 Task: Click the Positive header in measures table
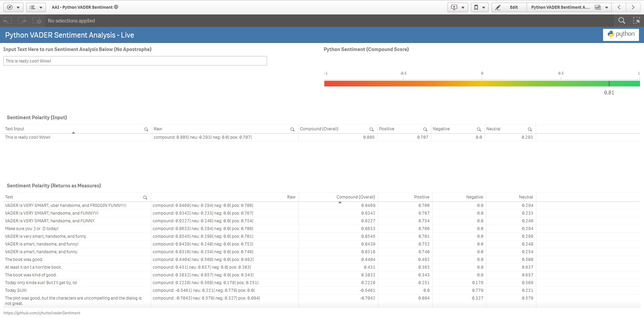click(422, 197)
